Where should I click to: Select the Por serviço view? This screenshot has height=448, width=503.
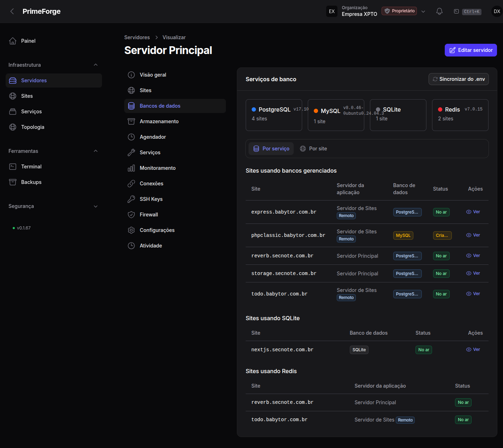click(x=271, y=149)
